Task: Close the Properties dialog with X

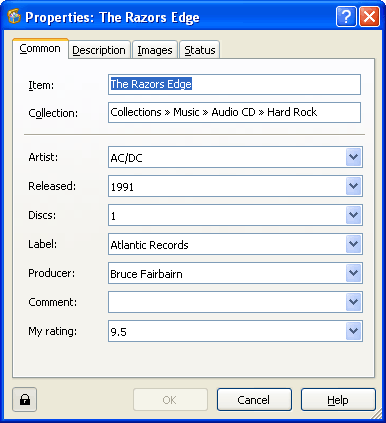Action: coord(369,16)
